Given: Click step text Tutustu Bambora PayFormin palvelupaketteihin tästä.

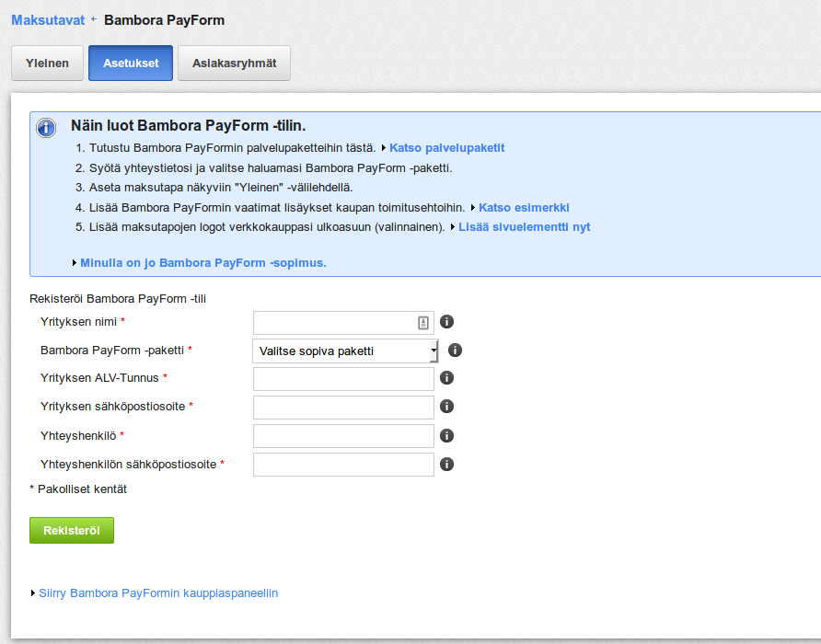Looking at the screenshot, I should [233, 148].
